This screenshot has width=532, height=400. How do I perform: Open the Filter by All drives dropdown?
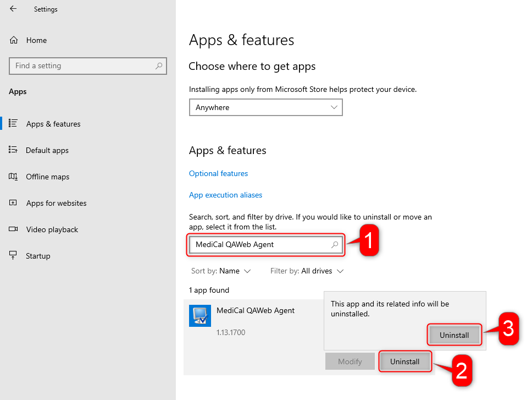pos(307,271)
